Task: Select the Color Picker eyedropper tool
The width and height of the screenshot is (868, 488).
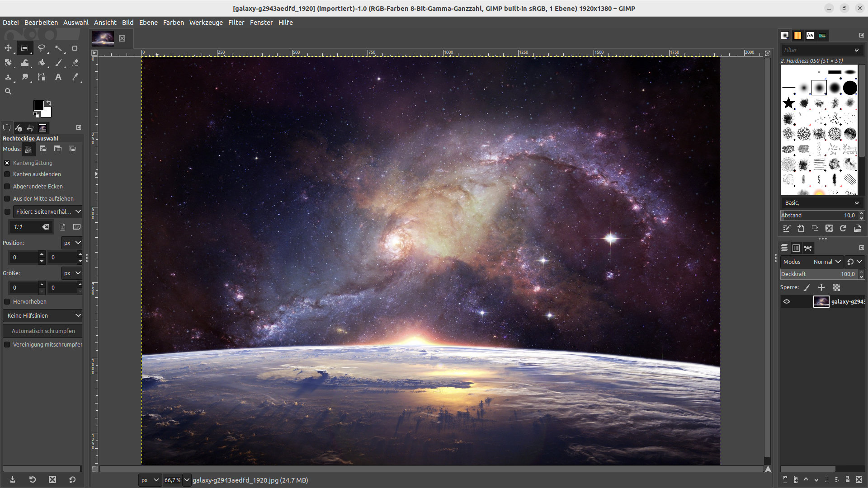Action: [75, 77]
